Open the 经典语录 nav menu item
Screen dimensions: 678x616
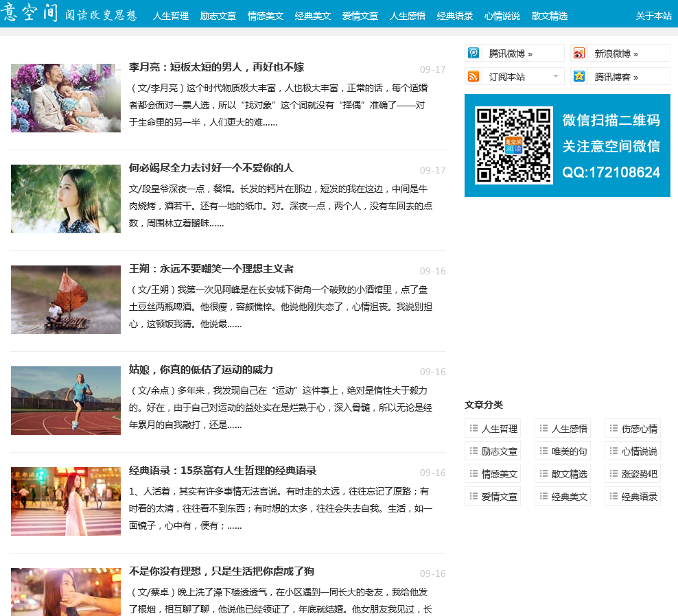click(x=455, y=16)
